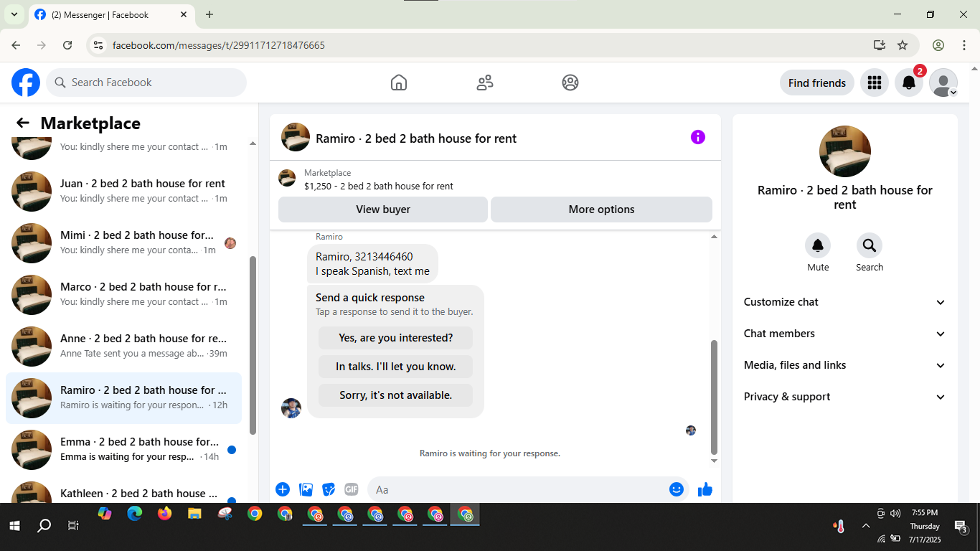Click Ramiro's avatar beside the quick responses

pos(291,408)
